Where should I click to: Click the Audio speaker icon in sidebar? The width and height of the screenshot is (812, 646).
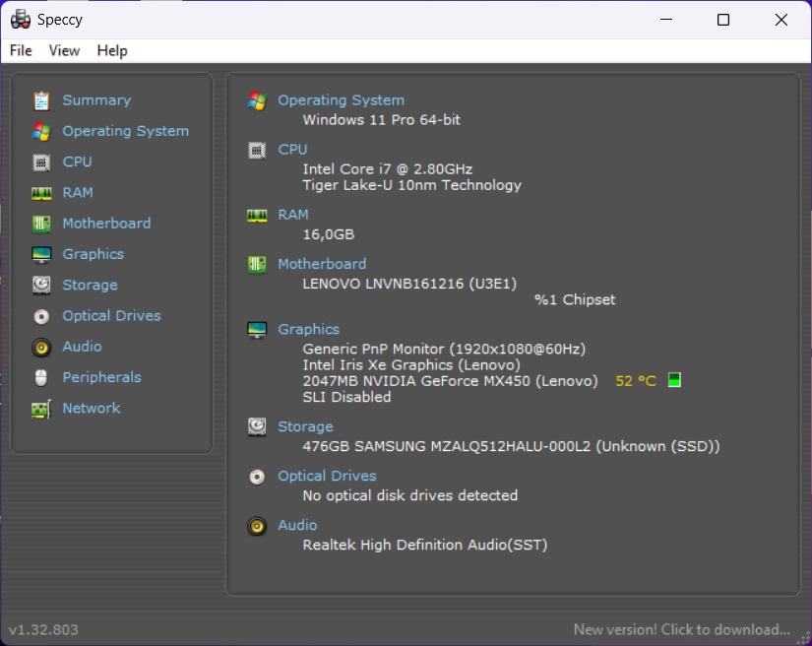pos(41,347)
